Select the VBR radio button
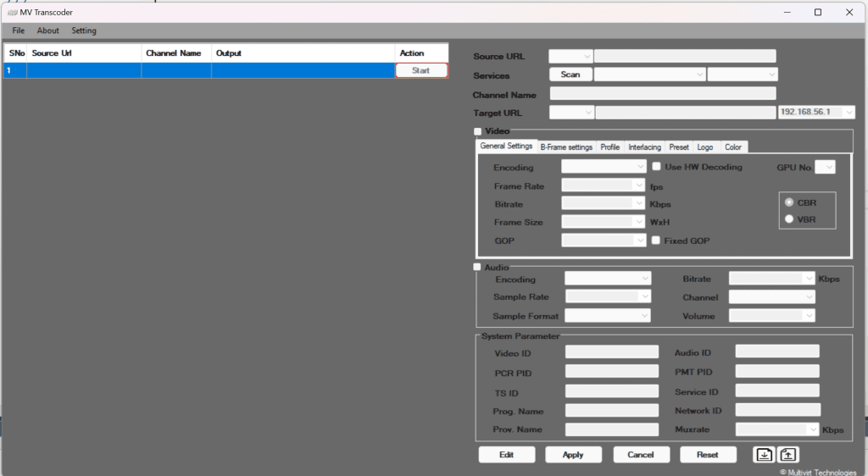868x476 pixels. pyautogui.click(x=790, y=219)
